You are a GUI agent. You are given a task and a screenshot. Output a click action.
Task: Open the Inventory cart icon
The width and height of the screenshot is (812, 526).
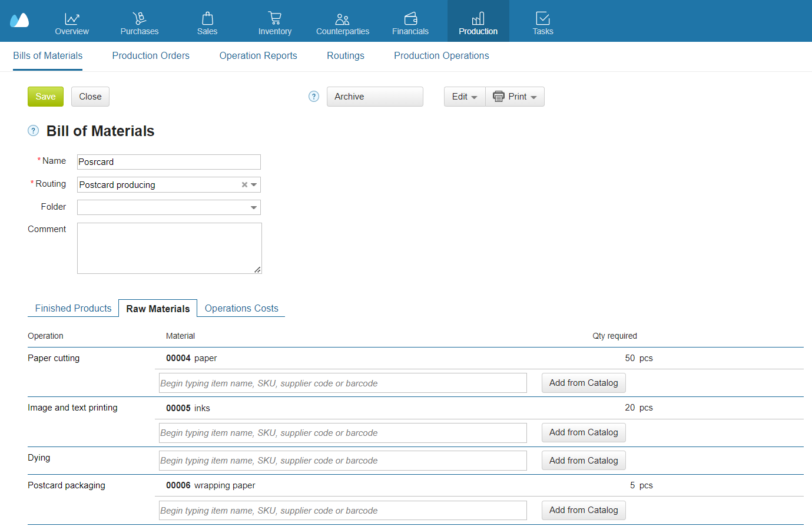pos(274,18)
